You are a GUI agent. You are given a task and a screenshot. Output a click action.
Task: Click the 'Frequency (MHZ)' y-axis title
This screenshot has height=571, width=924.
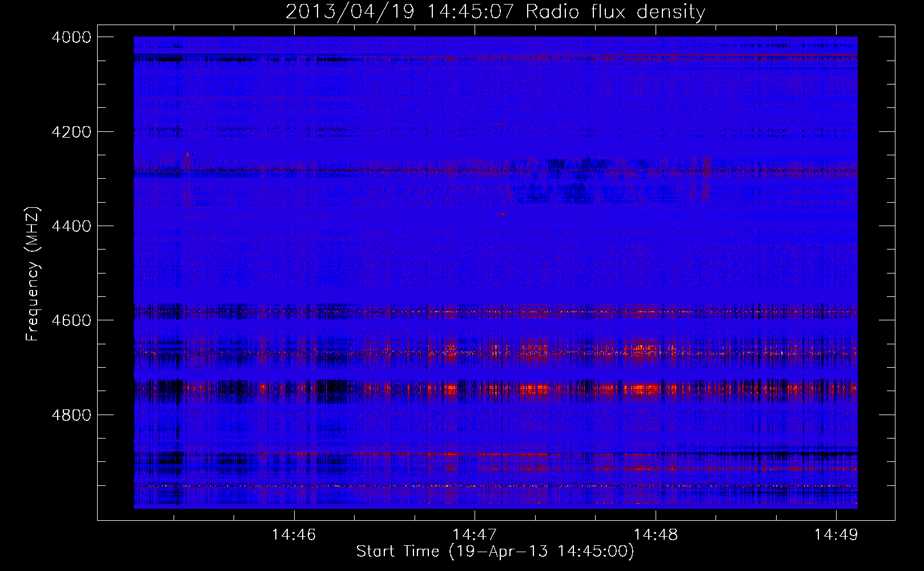[33, 274]
